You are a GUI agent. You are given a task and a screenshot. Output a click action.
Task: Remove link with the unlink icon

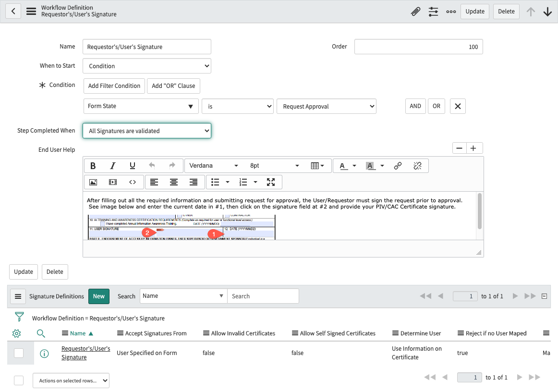click(417, 166)
